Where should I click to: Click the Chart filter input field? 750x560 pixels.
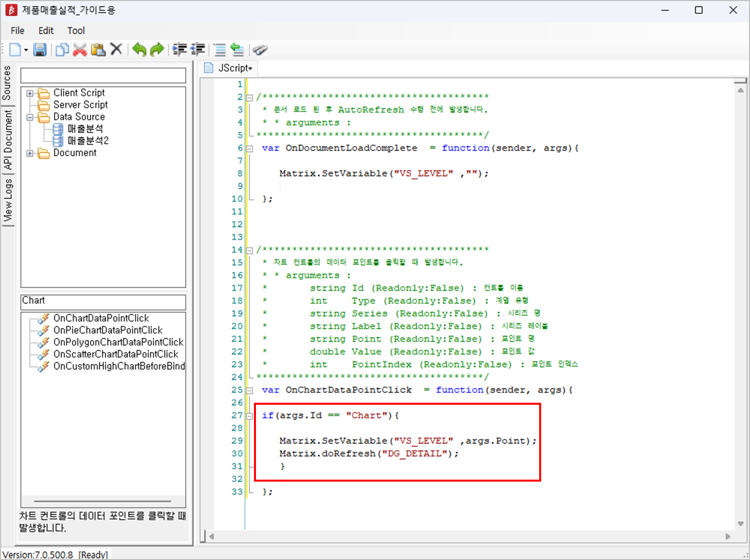(x=103, y=302)
